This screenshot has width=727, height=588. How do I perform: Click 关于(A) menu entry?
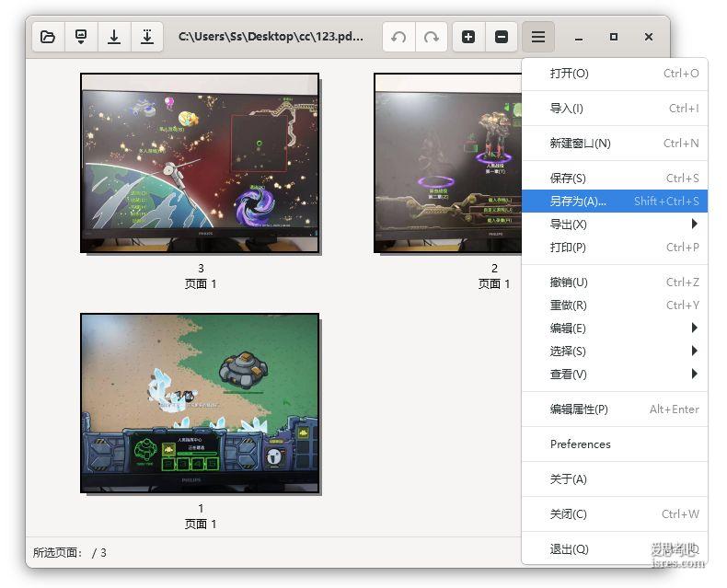[x=615, y=479]
